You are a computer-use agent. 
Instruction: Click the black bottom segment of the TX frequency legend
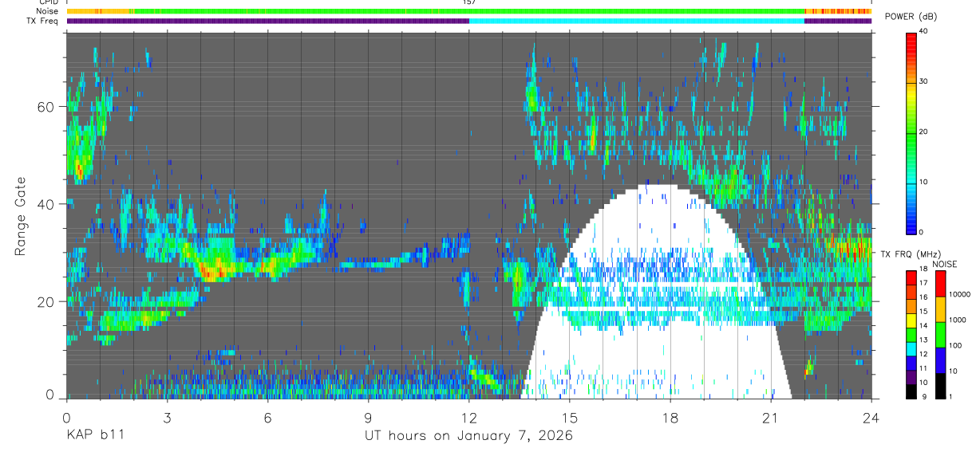pos(911,391)
